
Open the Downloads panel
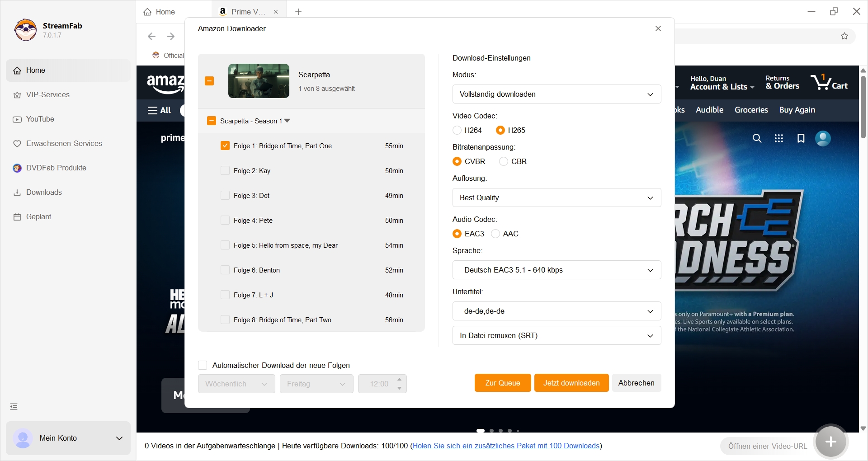pos(43,192)
